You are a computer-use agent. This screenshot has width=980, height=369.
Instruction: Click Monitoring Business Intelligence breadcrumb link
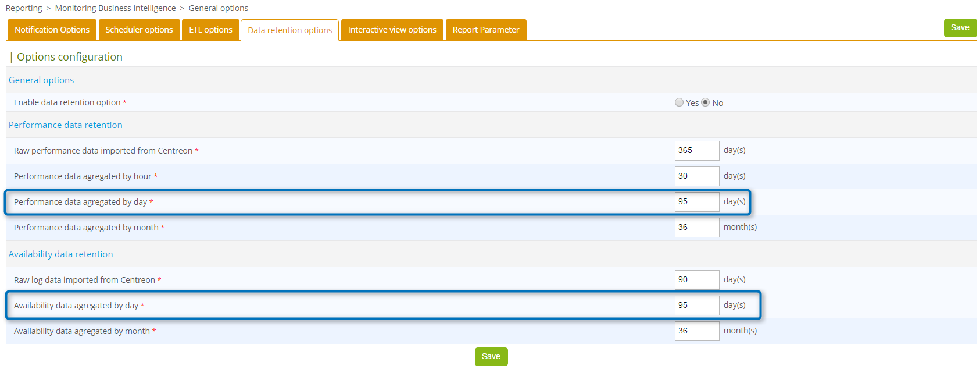tap(115, 8)
